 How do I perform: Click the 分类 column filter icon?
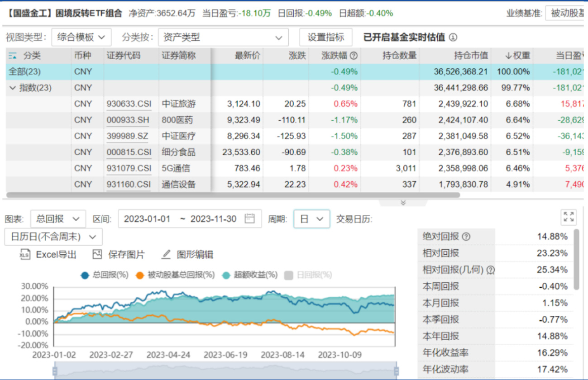[x=13, y=56]
